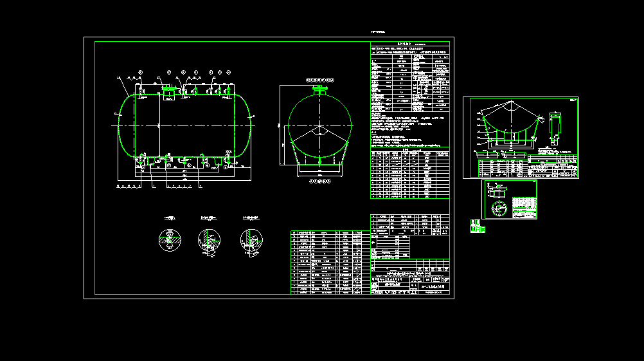Select the small flange detail sheet below saddle sheet
Screen dimensions: 644x361
[x=509, y=199]
